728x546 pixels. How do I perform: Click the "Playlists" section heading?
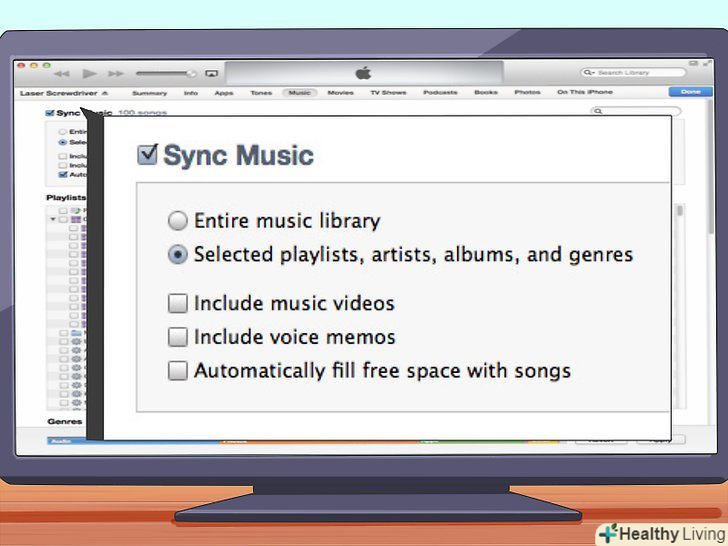(x=66, y=198)
